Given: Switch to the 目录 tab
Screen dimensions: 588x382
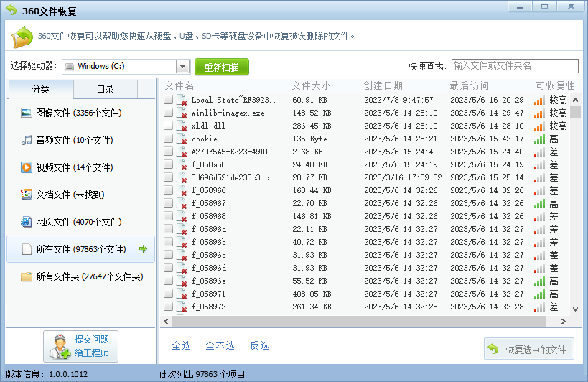Looking at the screenshot, I should click(x=106, y=89).
